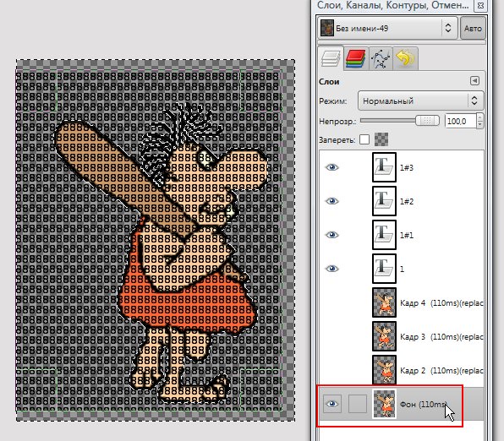Select layer 'Кадр 4 (110ms)(replace)'
Viewport: 504px width, 441px height.
point(441,303)
